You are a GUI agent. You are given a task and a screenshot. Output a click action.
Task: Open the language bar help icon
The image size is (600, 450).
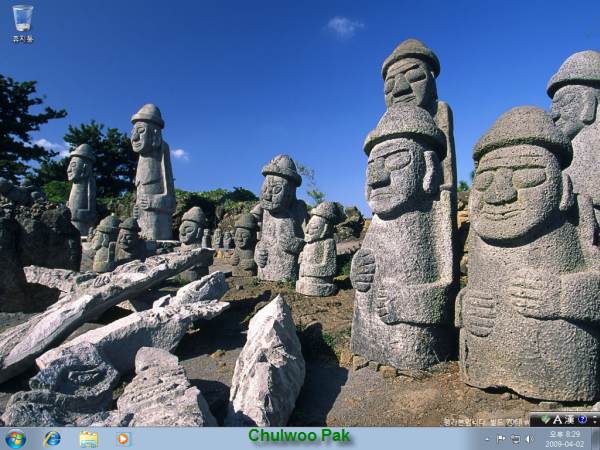(x=582, y=419)
